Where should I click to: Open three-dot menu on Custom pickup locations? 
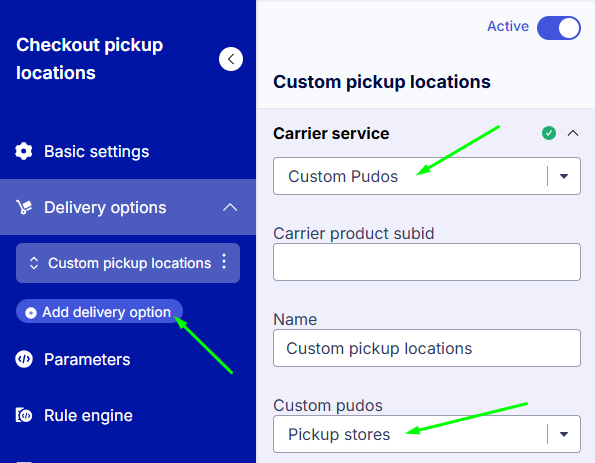coord(224,262)
